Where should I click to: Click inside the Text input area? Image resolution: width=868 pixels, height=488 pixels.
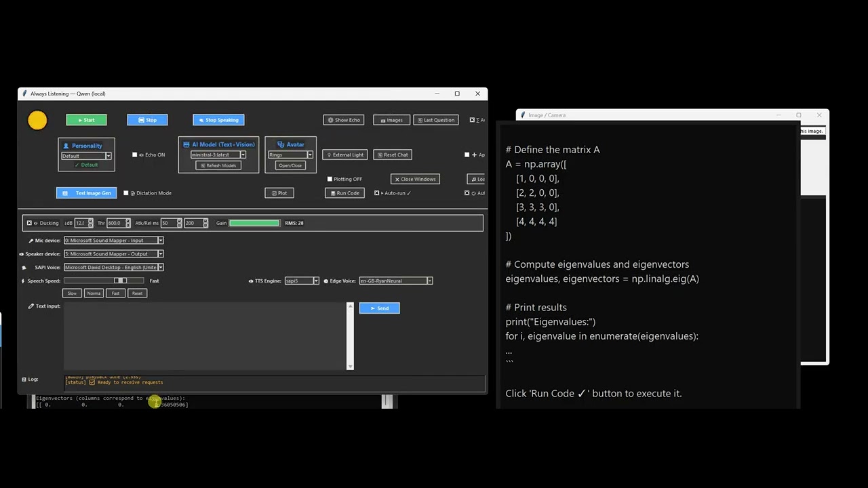205,336
